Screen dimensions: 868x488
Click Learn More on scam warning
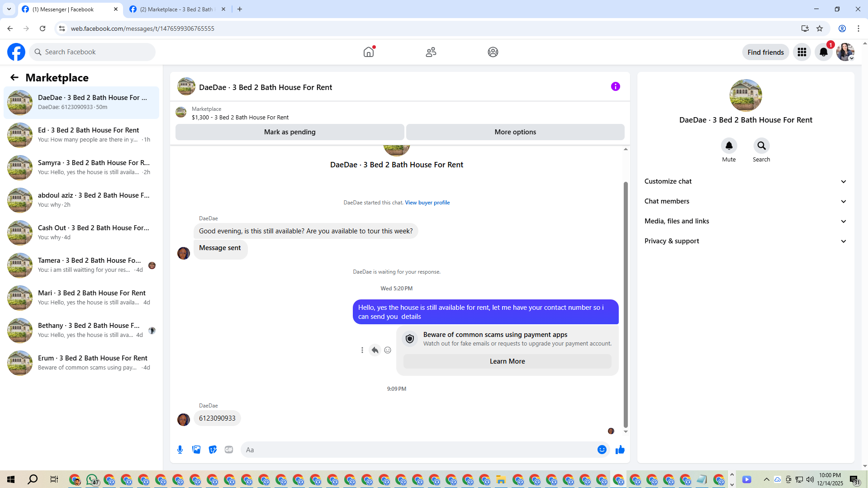pos(507,361)
